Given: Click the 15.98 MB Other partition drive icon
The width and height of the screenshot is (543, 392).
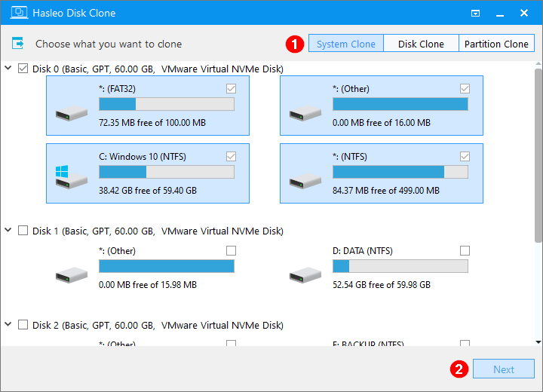Looking at the screenshot, I should (72, 275).
